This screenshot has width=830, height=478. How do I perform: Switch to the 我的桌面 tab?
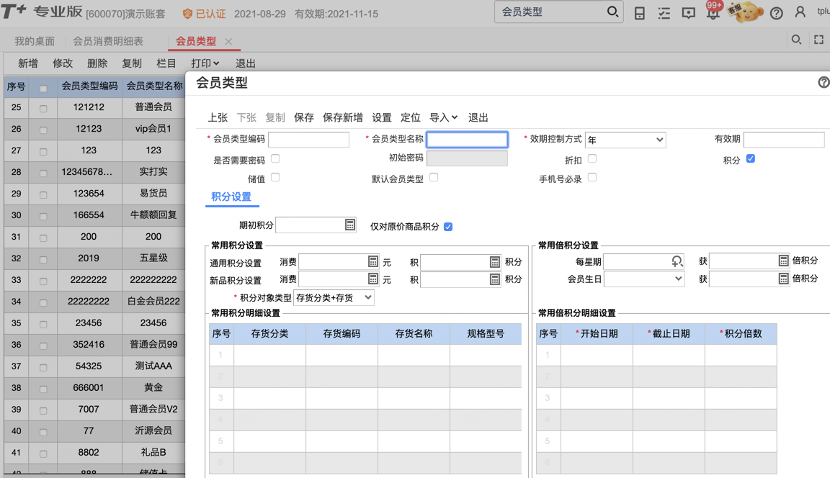coord(34,41)
